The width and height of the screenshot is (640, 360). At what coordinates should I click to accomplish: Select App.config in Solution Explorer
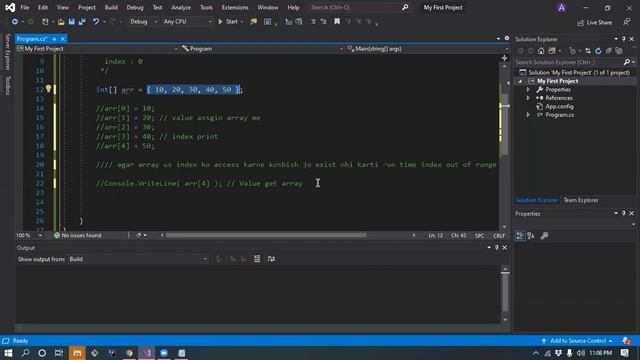(x=559, y=107)
